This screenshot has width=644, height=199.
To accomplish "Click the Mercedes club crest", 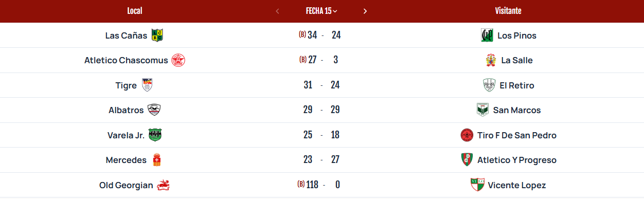I will [x=157, y=160].
